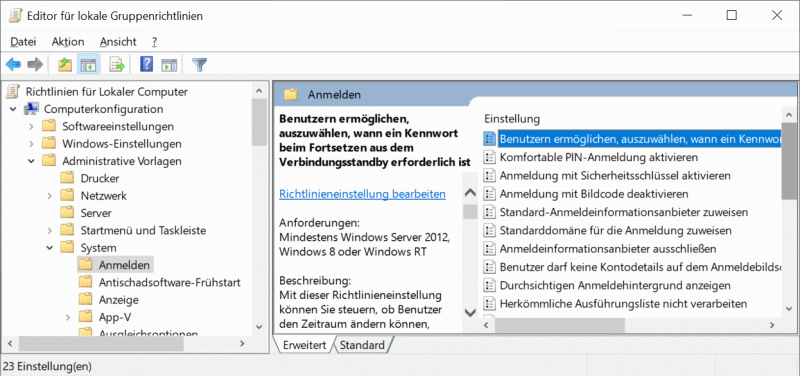
Task: Click the folder icon beside Antischadsoftware-Frühstart
Action: click(x=86, y=282)
